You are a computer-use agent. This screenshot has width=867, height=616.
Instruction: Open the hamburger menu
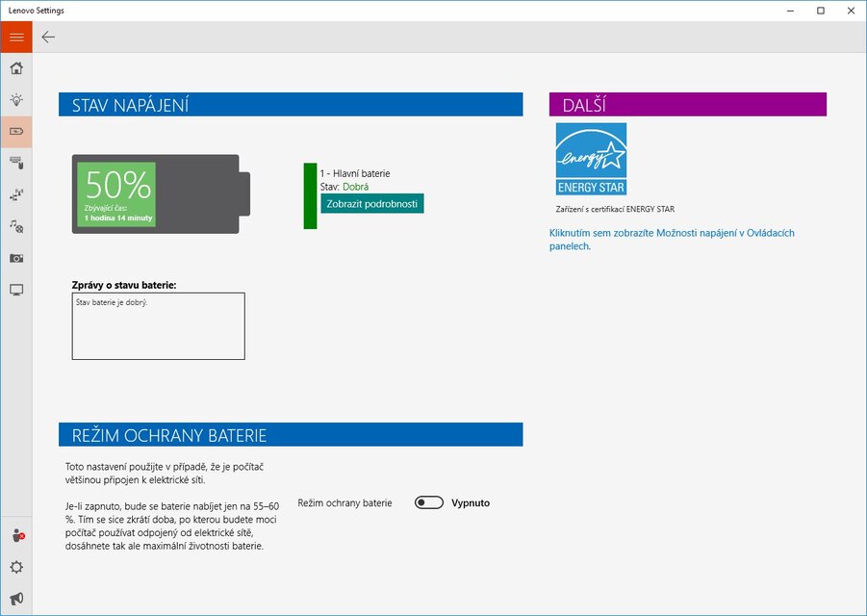point(15,37)
